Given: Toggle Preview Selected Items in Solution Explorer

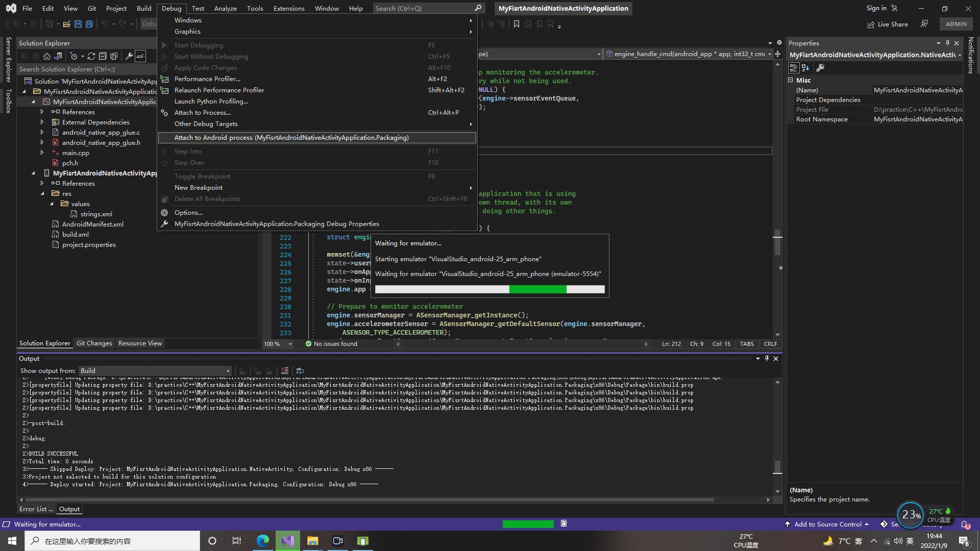Looking at the screenshot, I should [x=140, y=56].
